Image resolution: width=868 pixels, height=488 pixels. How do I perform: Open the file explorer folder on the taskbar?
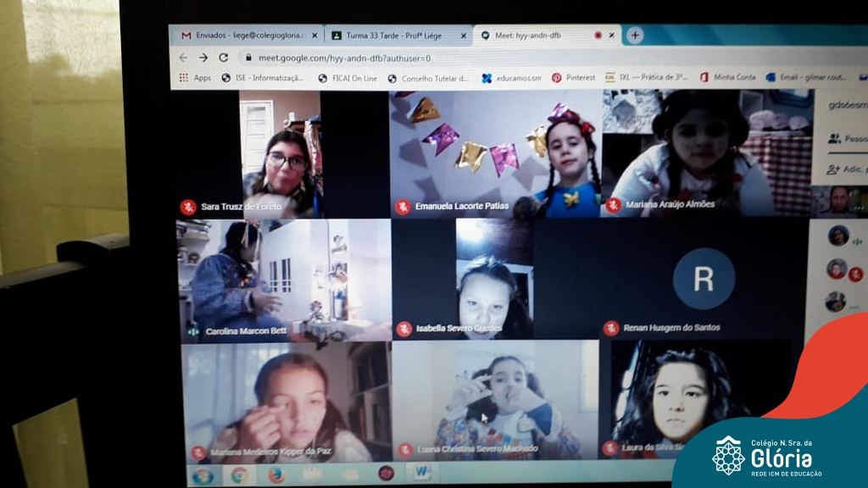(x=313, y=474)
